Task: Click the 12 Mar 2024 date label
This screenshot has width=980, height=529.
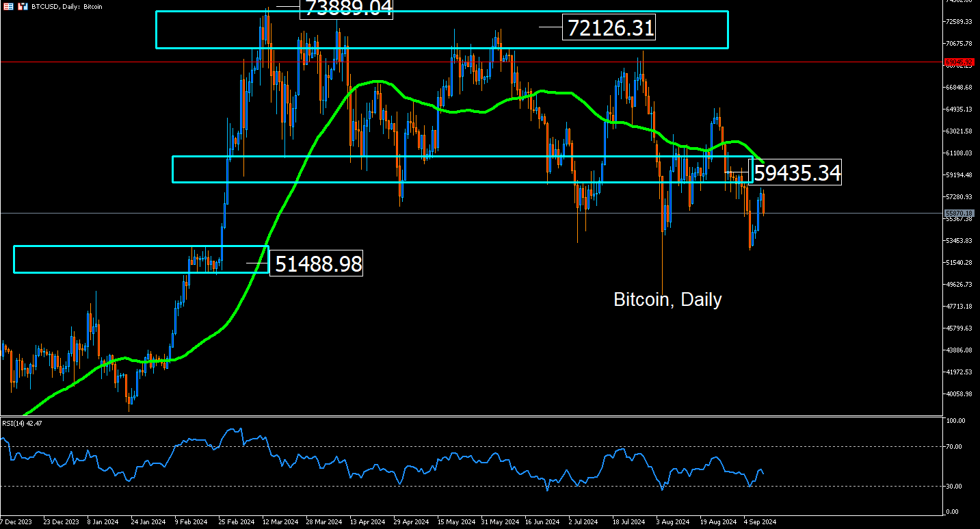Action: [279, 521]
